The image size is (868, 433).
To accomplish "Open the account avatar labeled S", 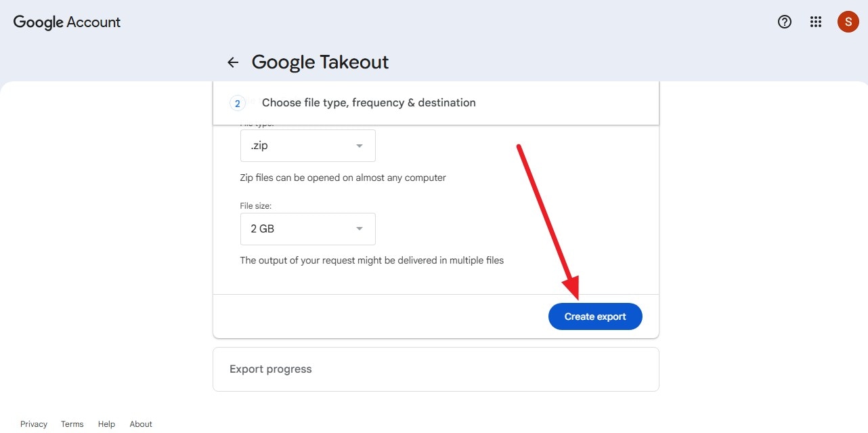I will coord(848,22).
